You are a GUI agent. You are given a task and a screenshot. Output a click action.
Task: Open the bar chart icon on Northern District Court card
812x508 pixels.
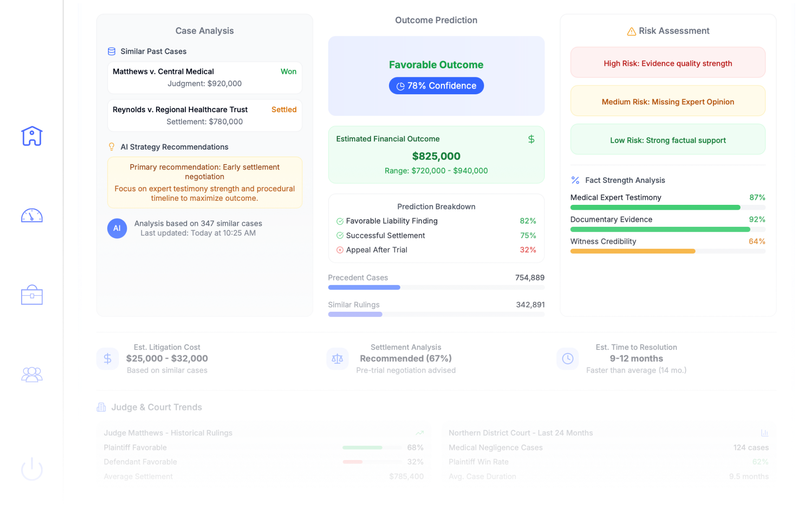[765, 432]
